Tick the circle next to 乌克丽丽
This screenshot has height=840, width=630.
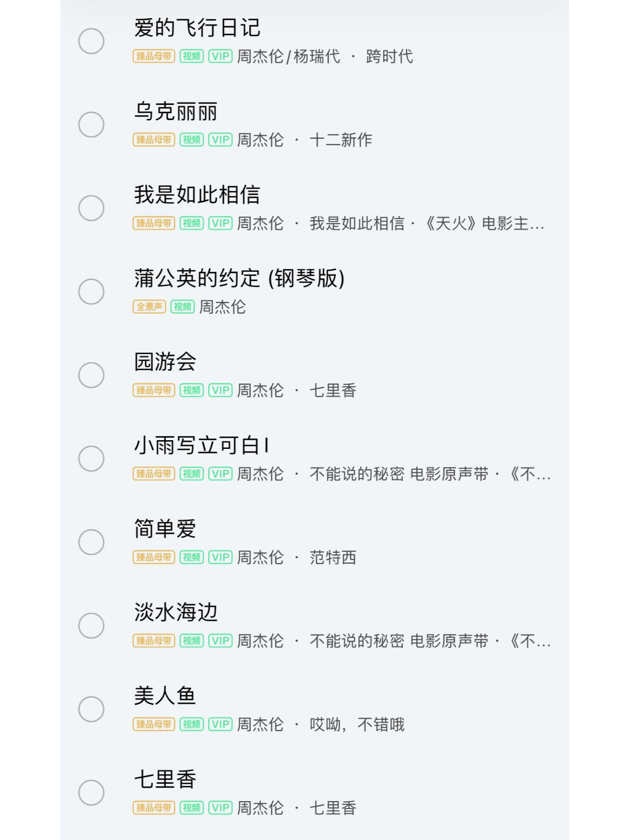[91, 125]
